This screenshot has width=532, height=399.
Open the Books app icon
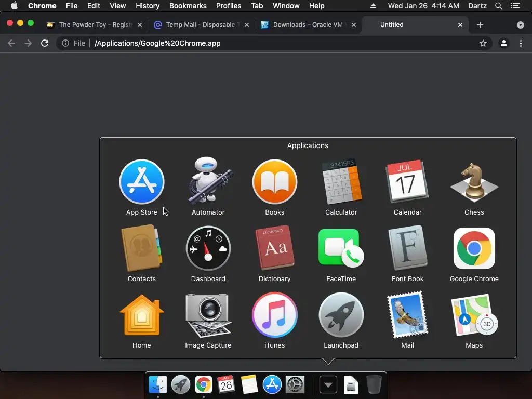point(275,182)
